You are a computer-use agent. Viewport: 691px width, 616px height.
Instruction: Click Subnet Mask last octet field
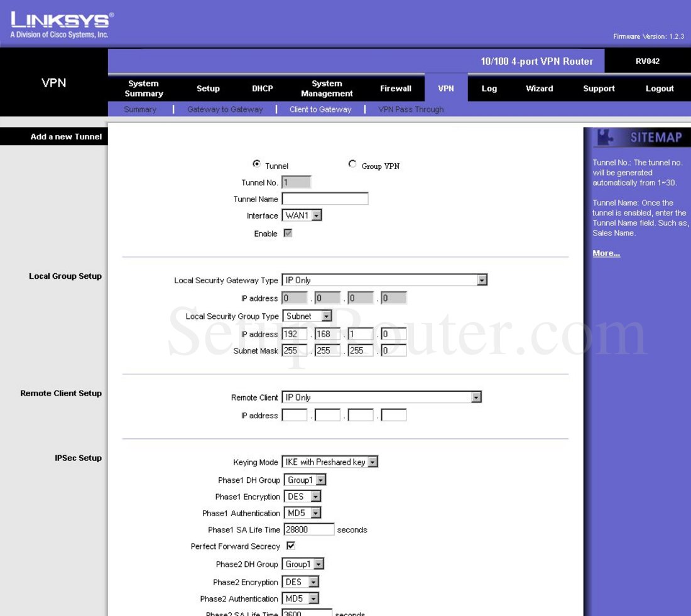pos(393,350)
